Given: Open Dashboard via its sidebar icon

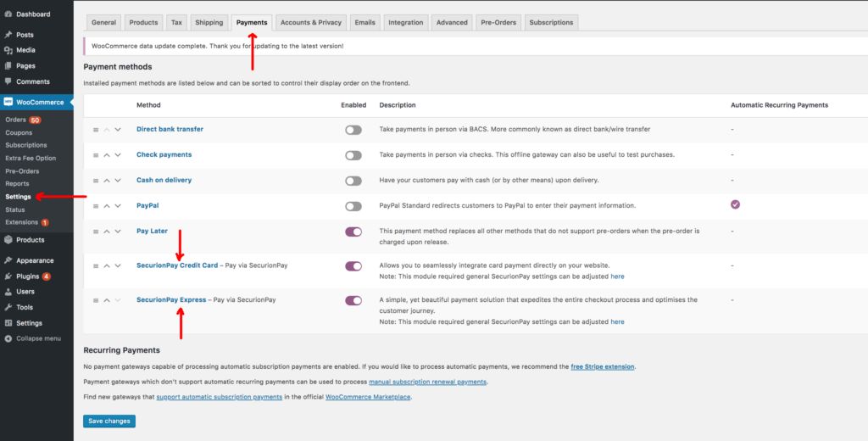Looking at the screenshot, I should (8, 14).
